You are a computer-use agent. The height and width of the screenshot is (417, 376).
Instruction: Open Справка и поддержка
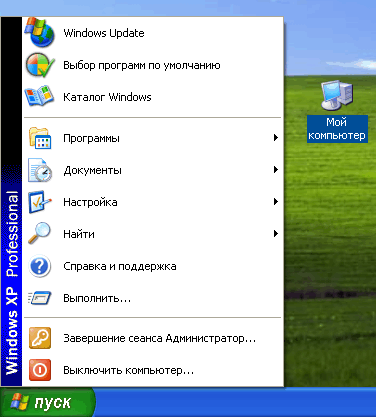coord(153,266)
